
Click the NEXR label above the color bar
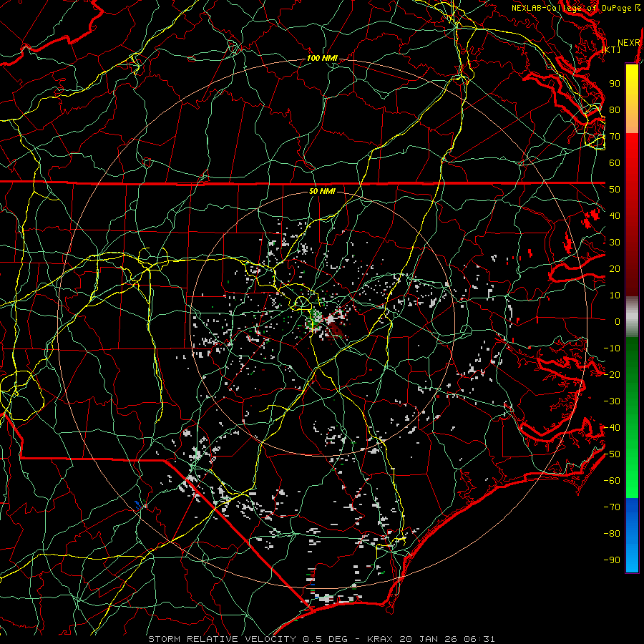point(629,43)
